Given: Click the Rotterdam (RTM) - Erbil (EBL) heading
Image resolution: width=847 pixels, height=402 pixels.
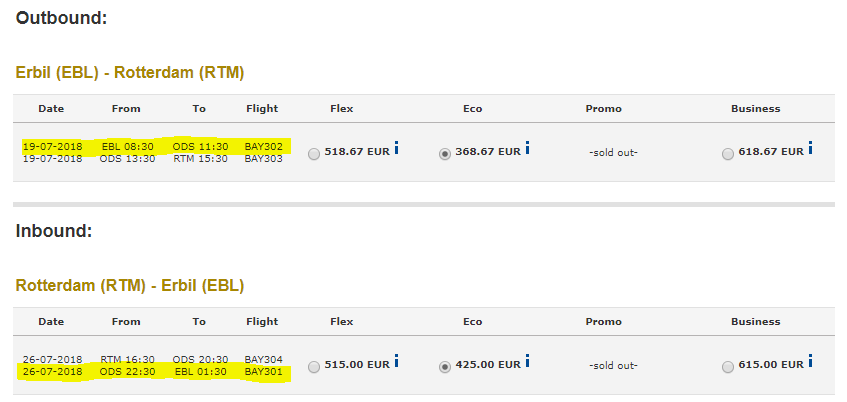Looking at the screenshot, I should tap(130, 285).
